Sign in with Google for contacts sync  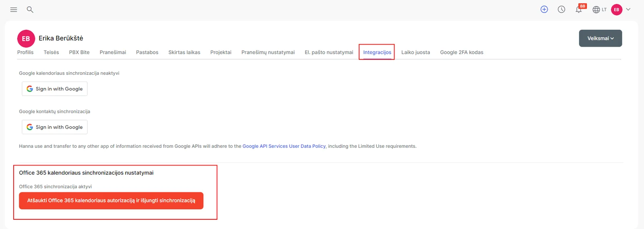(55, 127)
